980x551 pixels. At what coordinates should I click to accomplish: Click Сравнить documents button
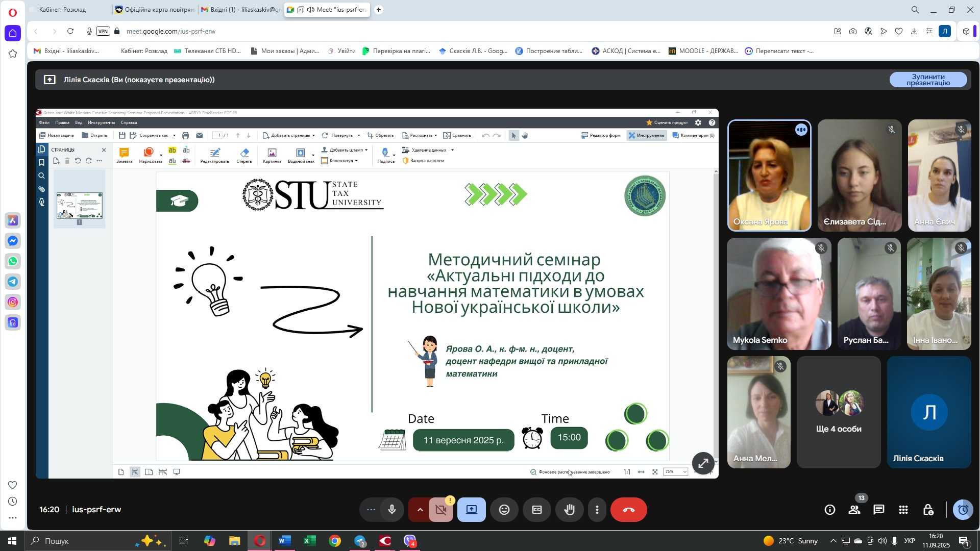(457, 135)
